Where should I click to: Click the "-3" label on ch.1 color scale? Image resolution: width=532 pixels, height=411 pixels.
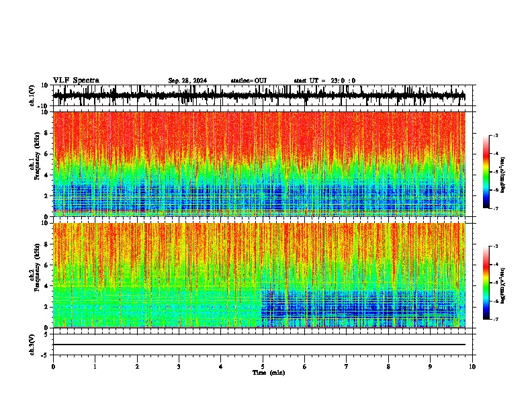click(496, 135)
